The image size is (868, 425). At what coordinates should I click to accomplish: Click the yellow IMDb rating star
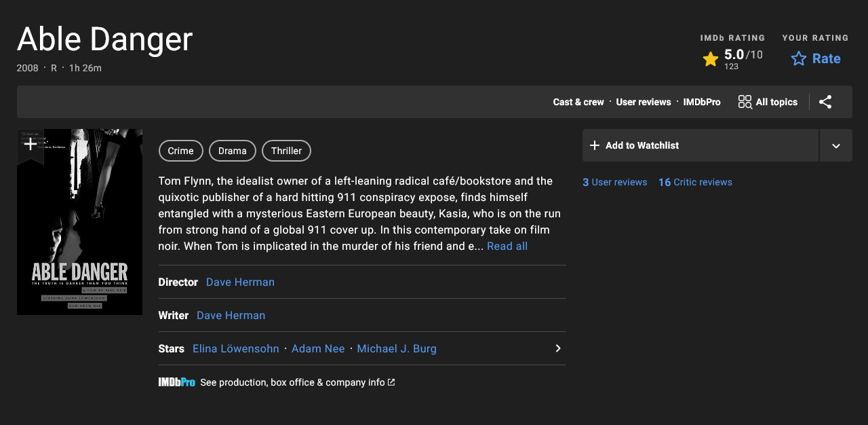tap(711, 59)
